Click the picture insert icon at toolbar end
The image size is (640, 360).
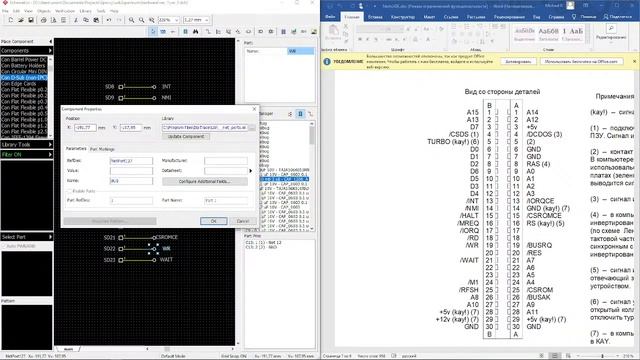[x=314, y=31]
